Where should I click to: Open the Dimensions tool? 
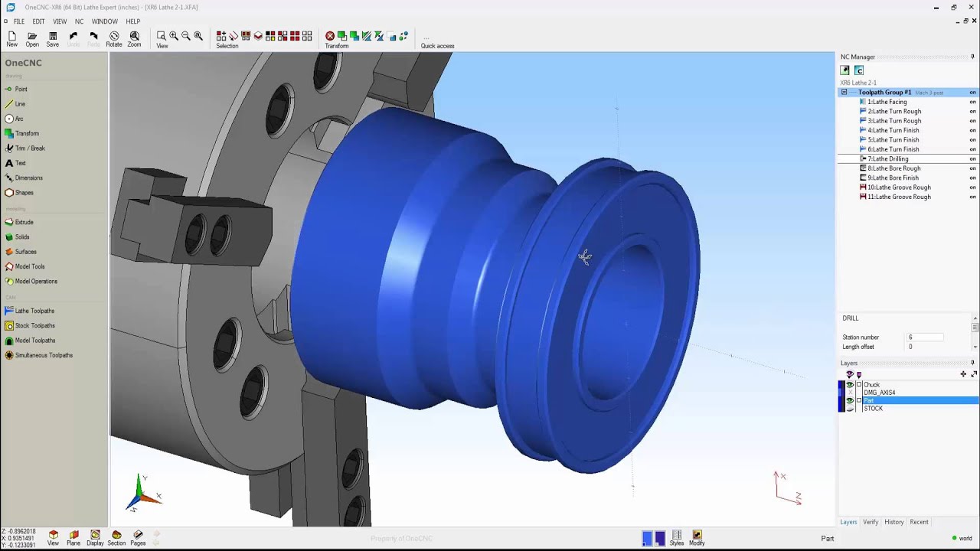24,178
